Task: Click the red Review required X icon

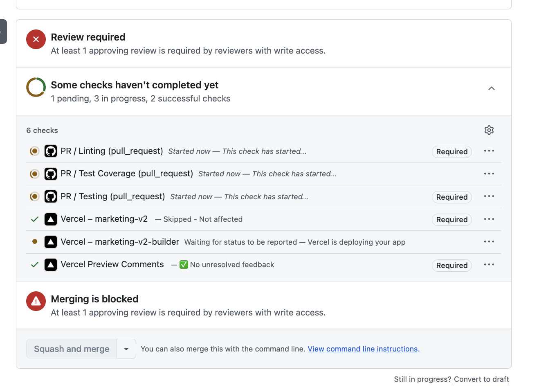Action: (x=36, y=39)
